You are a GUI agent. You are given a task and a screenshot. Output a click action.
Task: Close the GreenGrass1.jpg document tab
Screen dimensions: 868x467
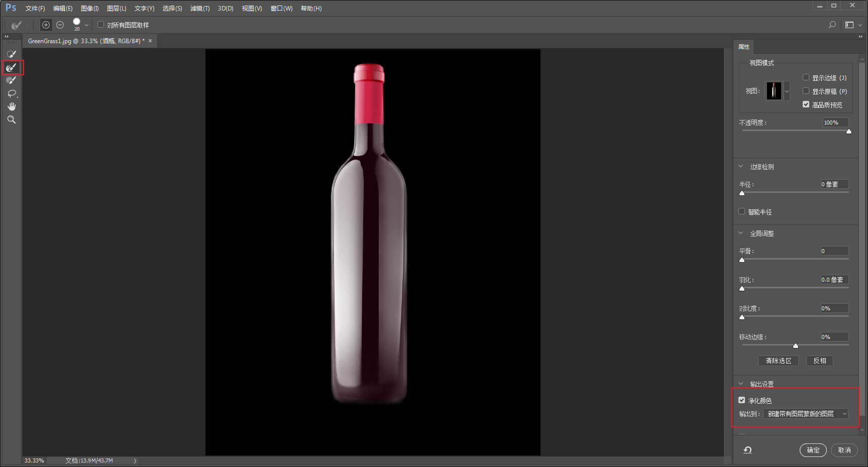[x=150, y=41]
